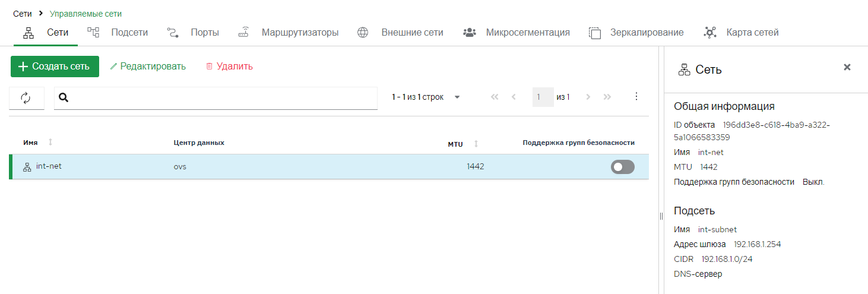The image size is (868, 294).
Task: Click the search input field
Action: coord(223,98)
